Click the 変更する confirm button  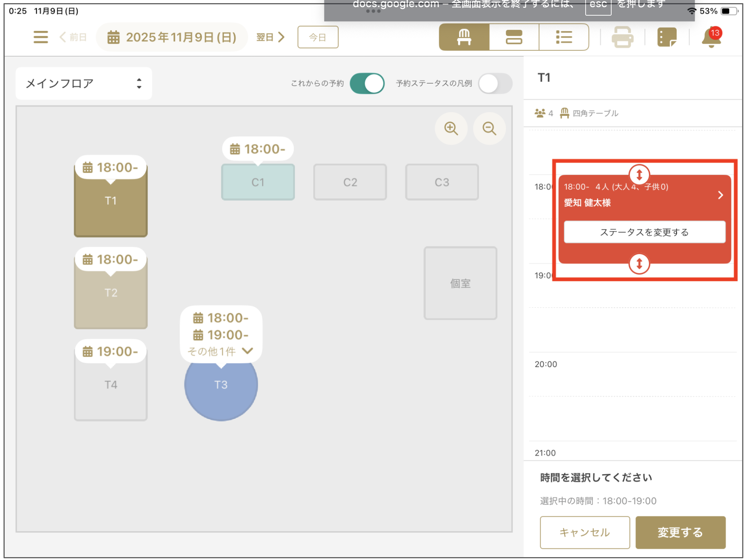[680, 532]
